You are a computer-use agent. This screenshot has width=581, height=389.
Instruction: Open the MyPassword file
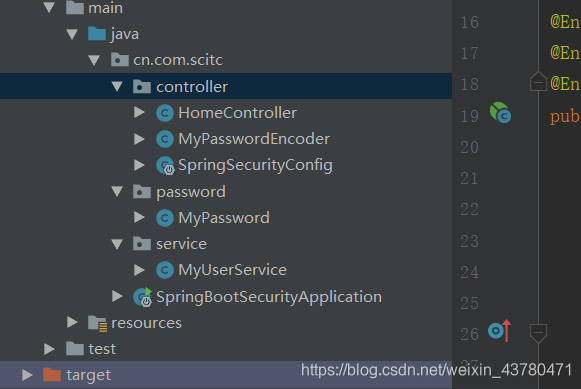pyautogui.click(x=224, y=218)
